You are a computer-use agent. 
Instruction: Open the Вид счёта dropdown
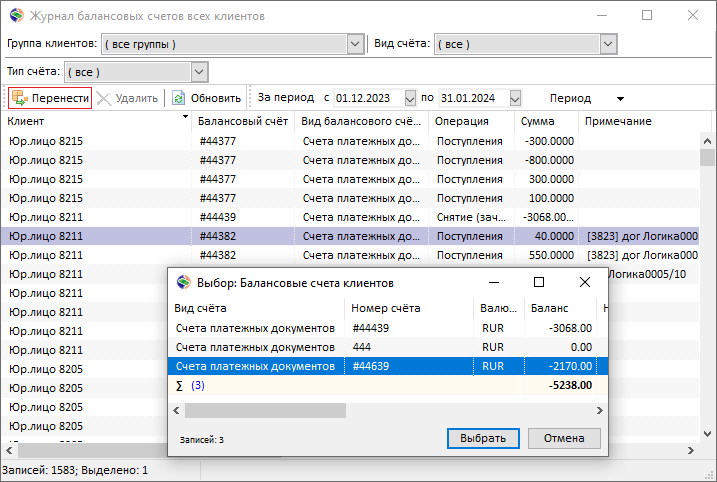click(x=608, y=44)
